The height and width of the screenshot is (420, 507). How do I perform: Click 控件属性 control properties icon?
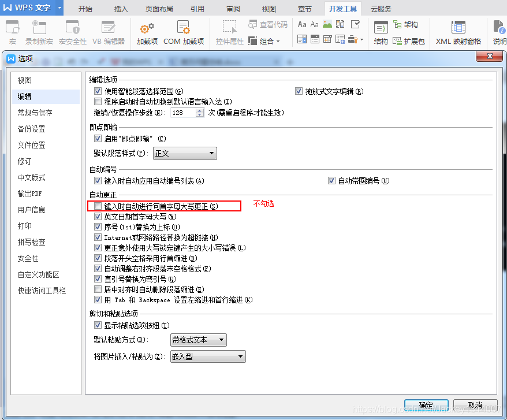click(230, 27)
